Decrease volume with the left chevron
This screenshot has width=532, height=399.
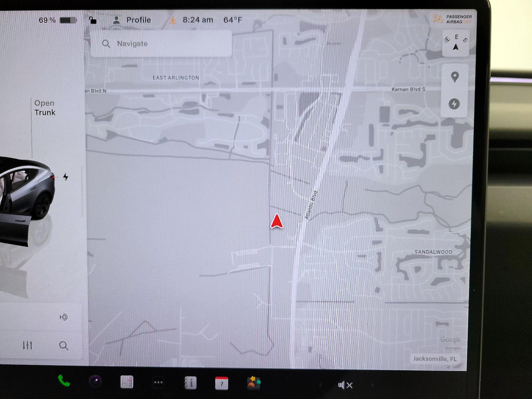point(321,385)
